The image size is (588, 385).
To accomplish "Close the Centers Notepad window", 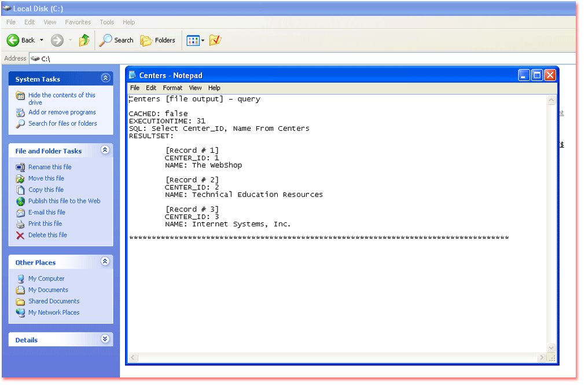I will point(550,75).
